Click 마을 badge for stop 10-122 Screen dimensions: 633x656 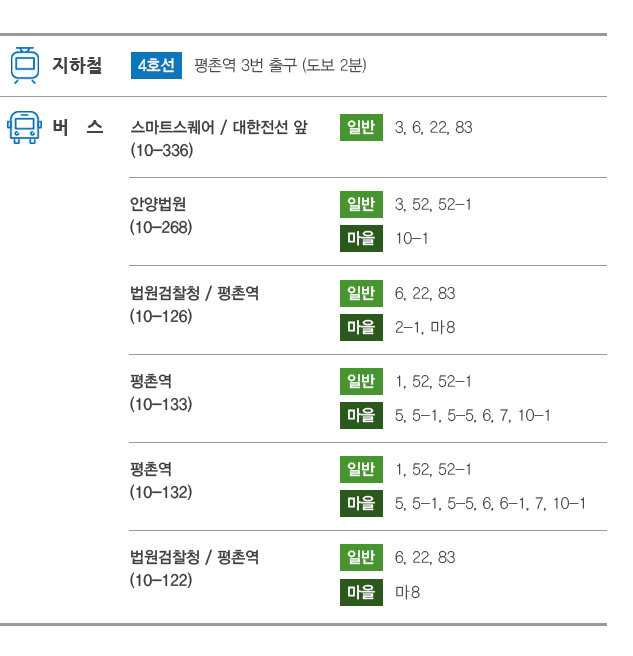click(x=361, y=592)
